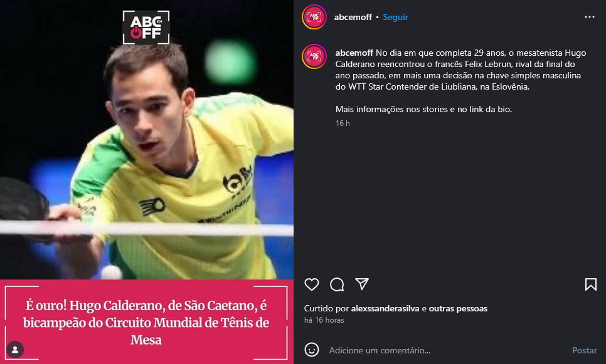Open the three-dot more options menu
Viewport: 606px width, 364px height.
point(590,17)
